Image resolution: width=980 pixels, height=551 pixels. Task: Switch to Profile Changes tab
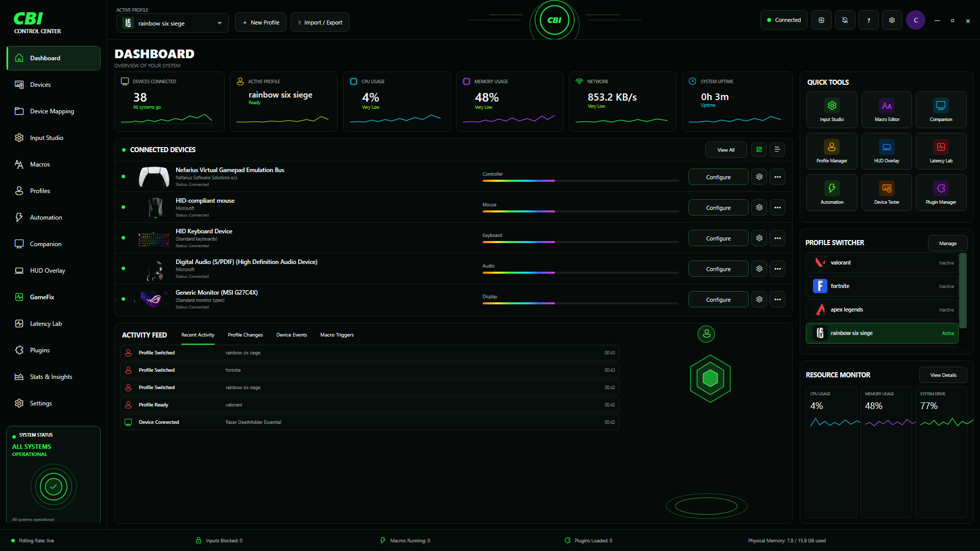click(x=245, y=335)
